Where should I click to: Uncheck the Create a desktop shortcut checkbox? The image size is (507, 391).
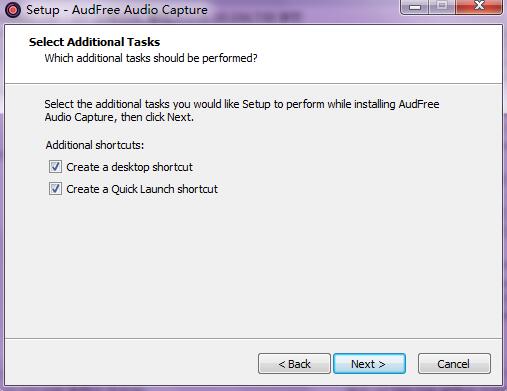(55, 167)
